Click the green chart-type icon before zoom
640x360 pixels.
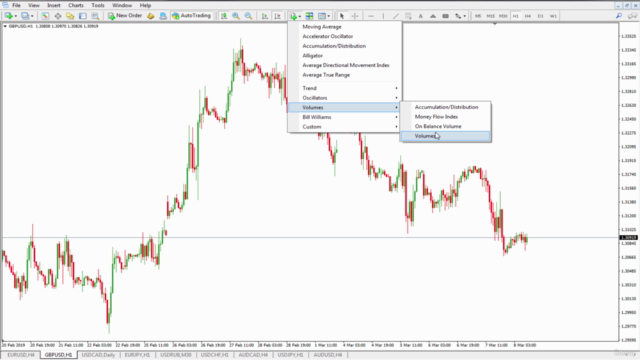[x=224, y=16]
